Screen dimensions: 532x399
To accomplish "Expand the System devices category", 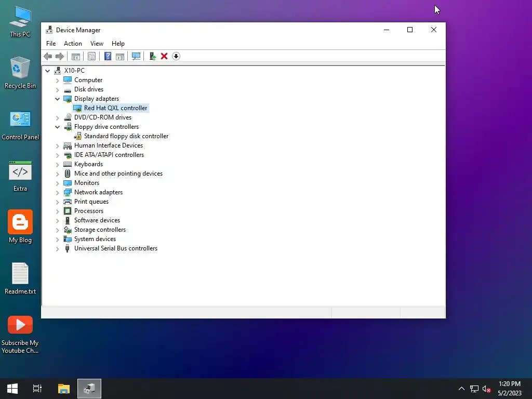I will [57, 240].
